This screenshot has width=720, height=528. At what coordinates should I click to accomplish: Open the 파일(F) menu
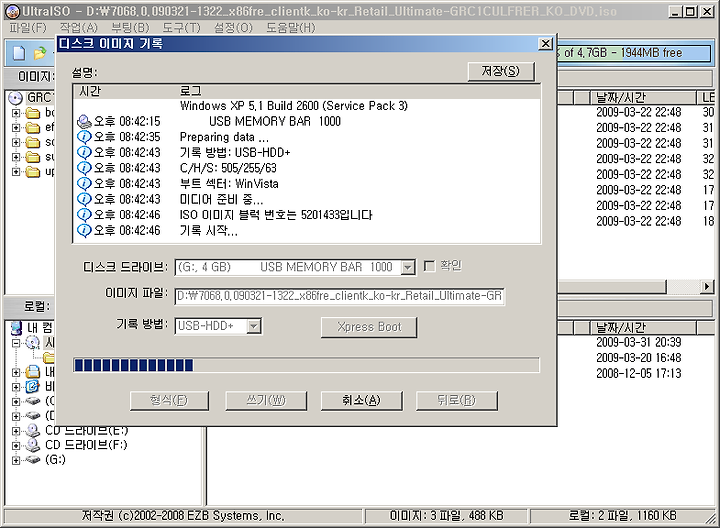28,28
